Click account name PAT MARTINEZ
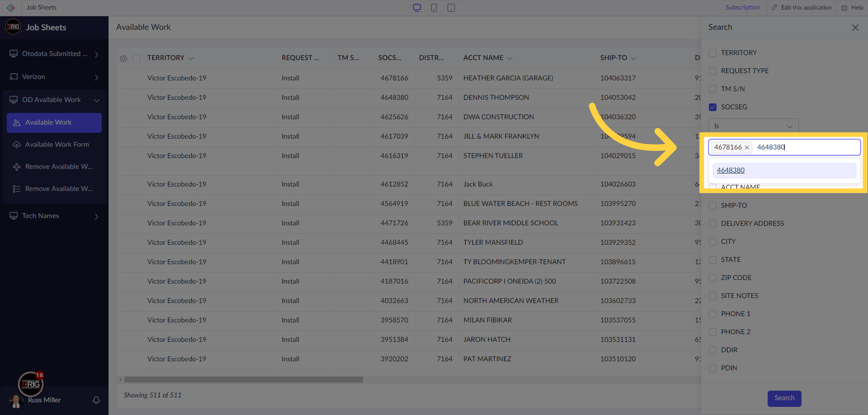Image resolution: width=868 pixels, height=415 pixels. coord(487,359)
